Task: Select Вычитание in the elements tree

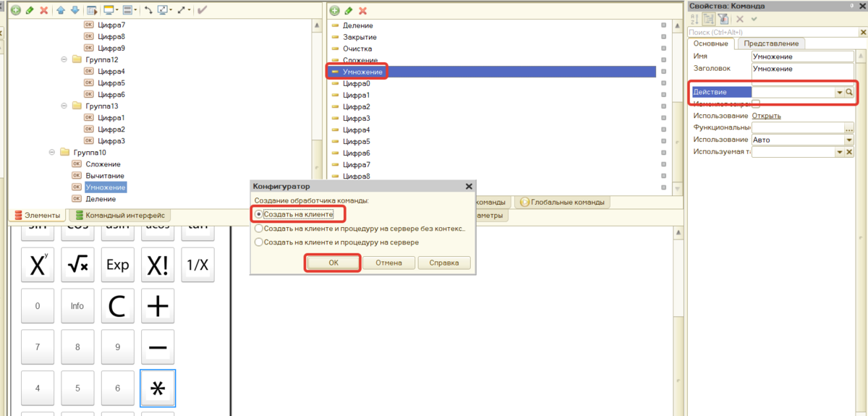Action: tap(105, 176)
